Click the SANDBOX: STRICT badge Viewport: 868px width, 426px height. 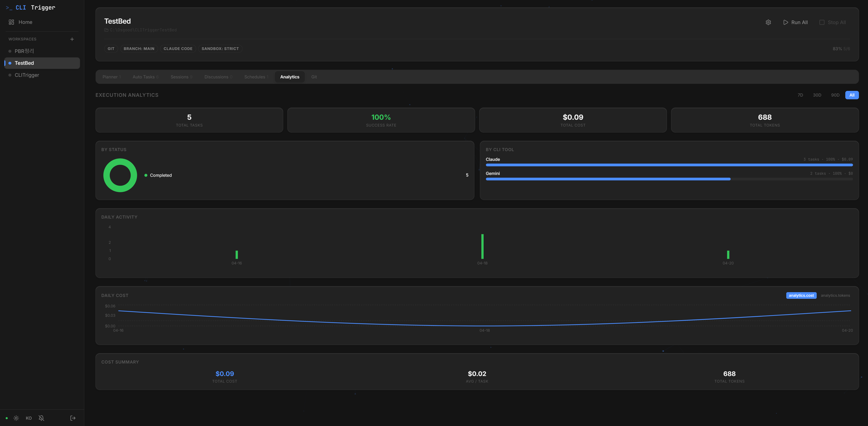(x=220, y=49)
